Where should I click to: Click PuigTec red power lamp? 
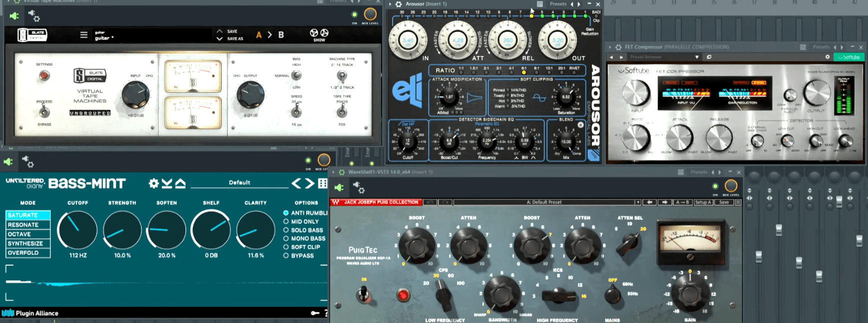[403, 295]
